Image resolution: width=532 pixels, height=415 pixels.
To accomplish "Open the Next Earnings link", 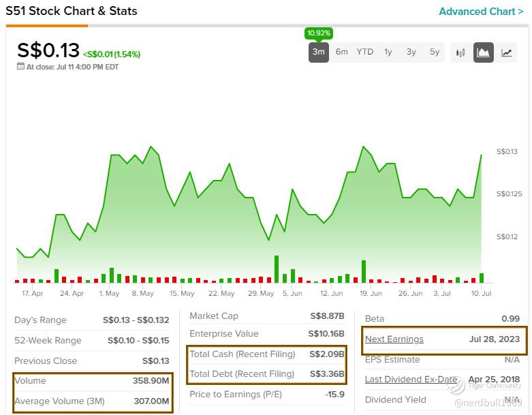I will coord(394,339).
